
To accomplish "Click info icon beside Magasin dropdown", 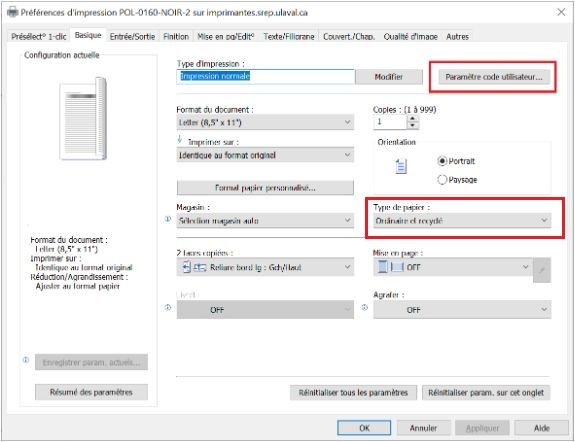I will pyautogui.click(x=168, y=219).
